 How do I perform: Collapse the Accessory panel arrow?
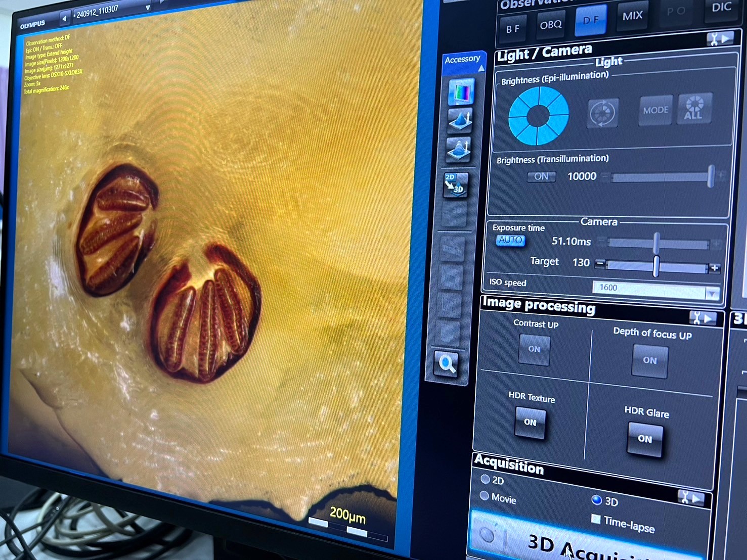(481, 68)
